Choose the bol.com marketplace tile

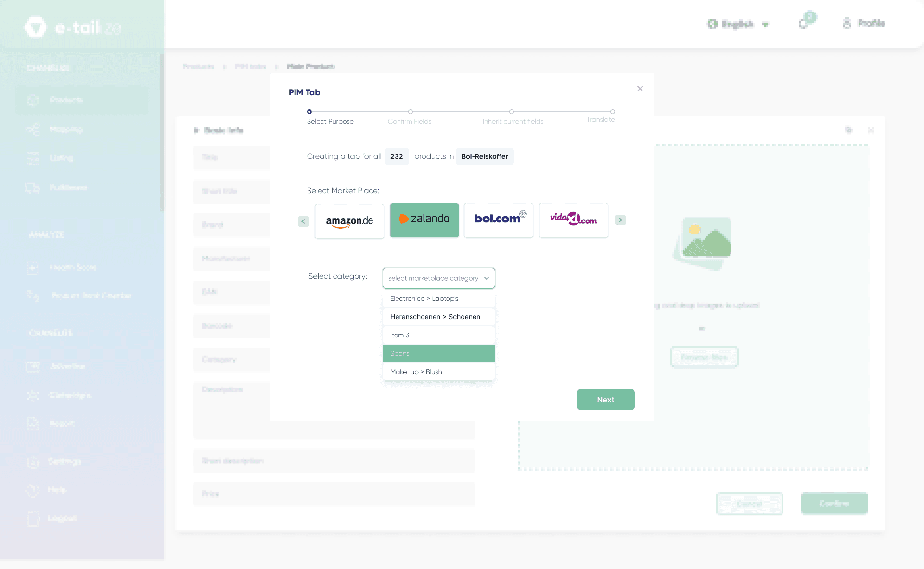coord(498,220)
